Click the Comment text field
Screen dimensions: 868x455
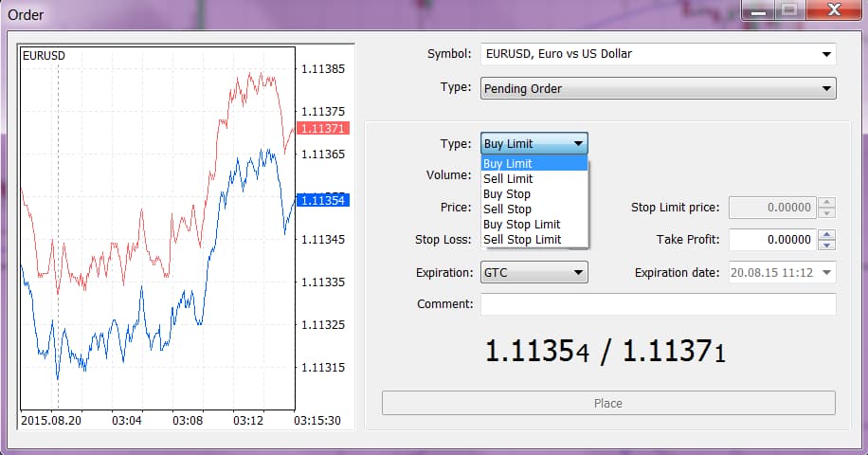click(659, 304)
